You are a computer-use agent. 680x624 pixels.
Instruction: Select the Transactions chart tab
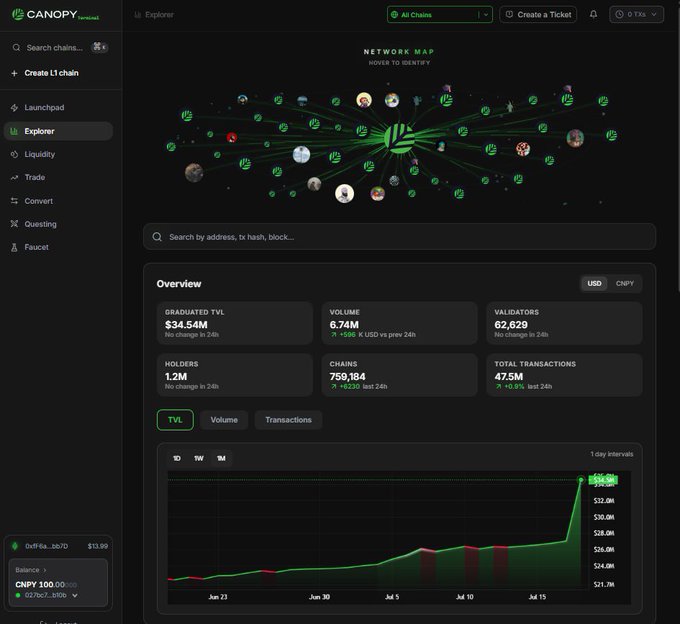[x=288, y=420]
